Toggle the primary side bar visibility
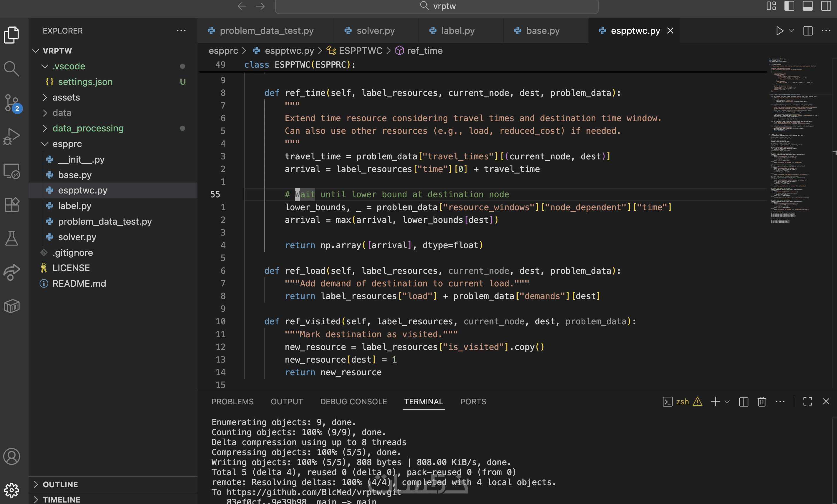The width and height of the screenshot is (837, 504). [x=789, y=6]
